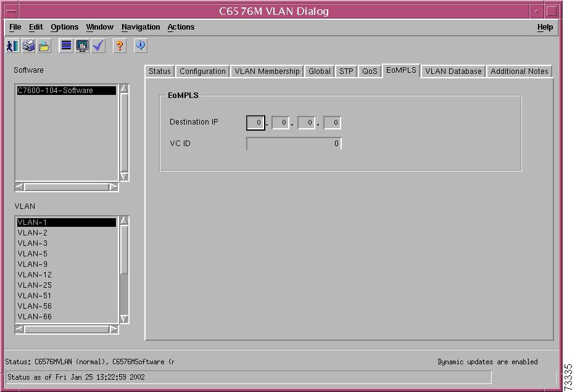Switch to the QoS tab
Screen dimensions: 575x392
pyautogui.click(x=370, y=71)
